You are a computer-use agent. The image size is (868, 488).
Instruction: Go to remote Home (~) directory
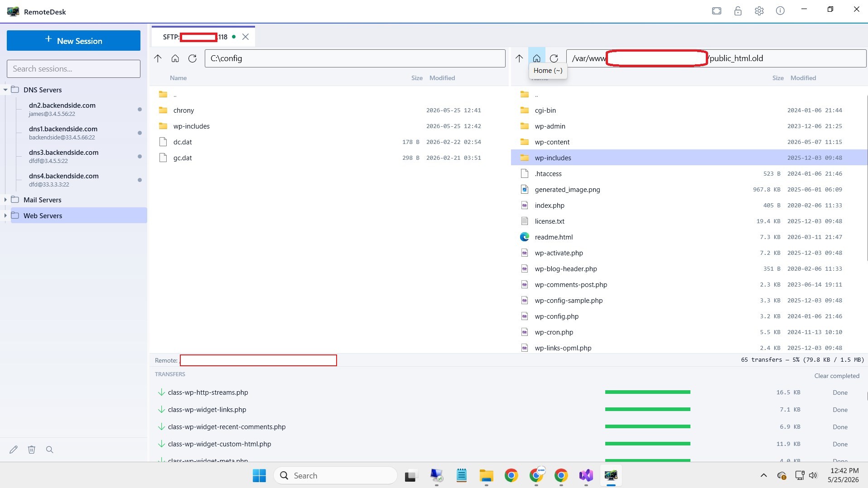click(x=536, y=58)
